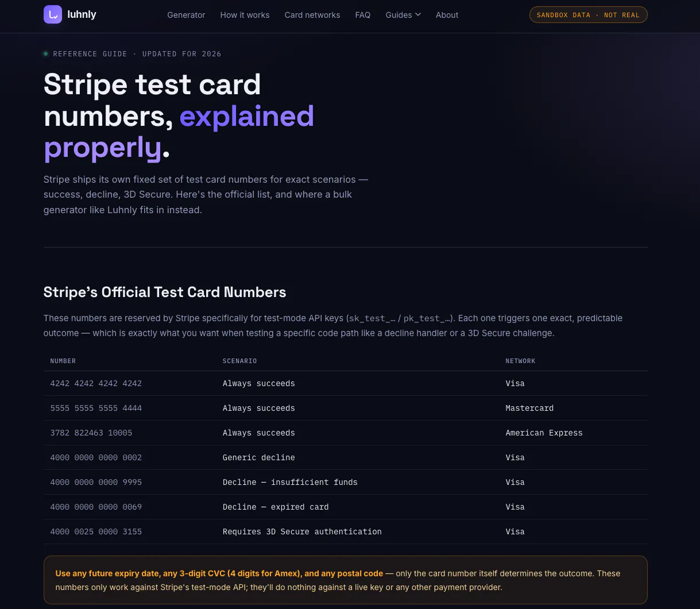
Task: Open the Generator nav item
Action: (186, 15)
